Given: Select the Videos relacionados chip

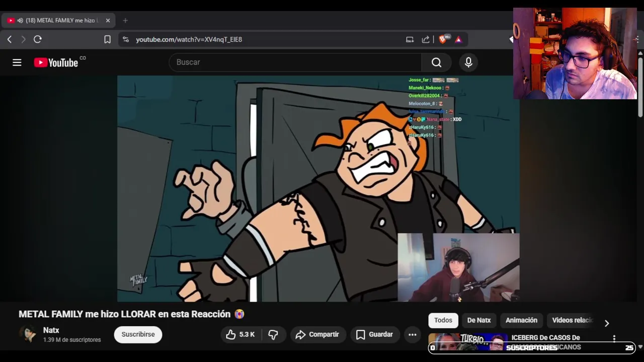Looking at the screenshot, I should [572, 320].
